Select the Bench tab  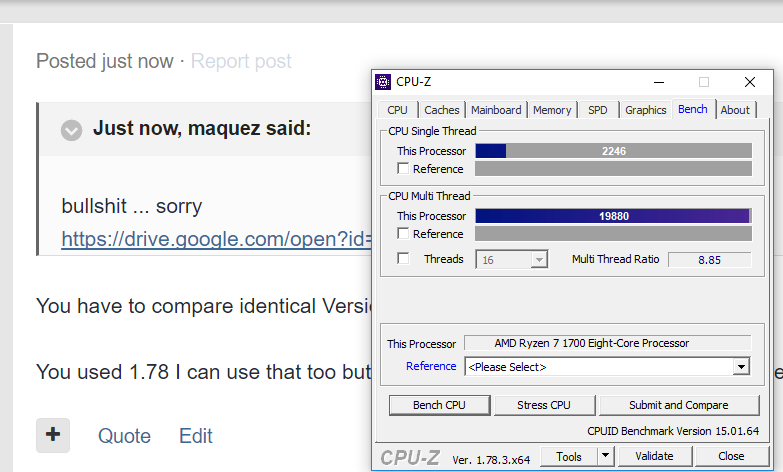693,109
